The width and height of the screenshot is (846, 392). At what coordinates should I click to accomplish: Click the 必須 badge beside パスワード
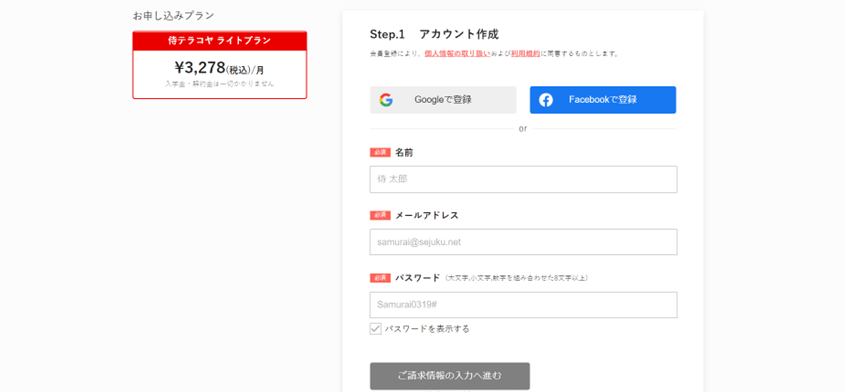380,278
